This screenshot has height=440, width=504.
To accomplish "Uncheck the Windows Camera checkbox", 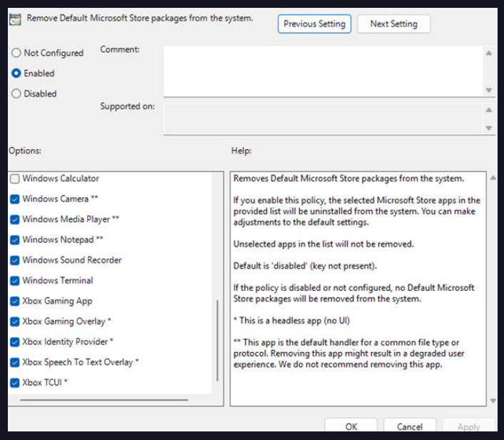I will pos(15,199).
